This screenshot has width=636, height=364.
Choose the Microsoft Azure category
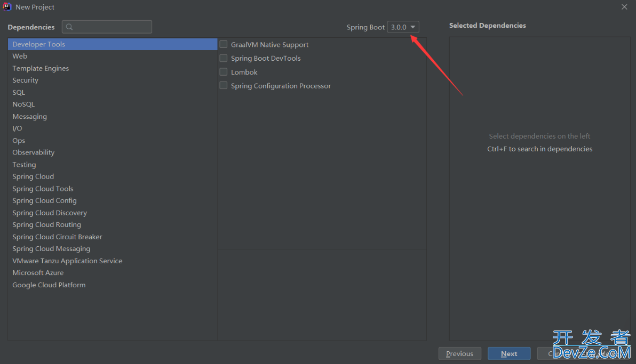pos(113,272)
